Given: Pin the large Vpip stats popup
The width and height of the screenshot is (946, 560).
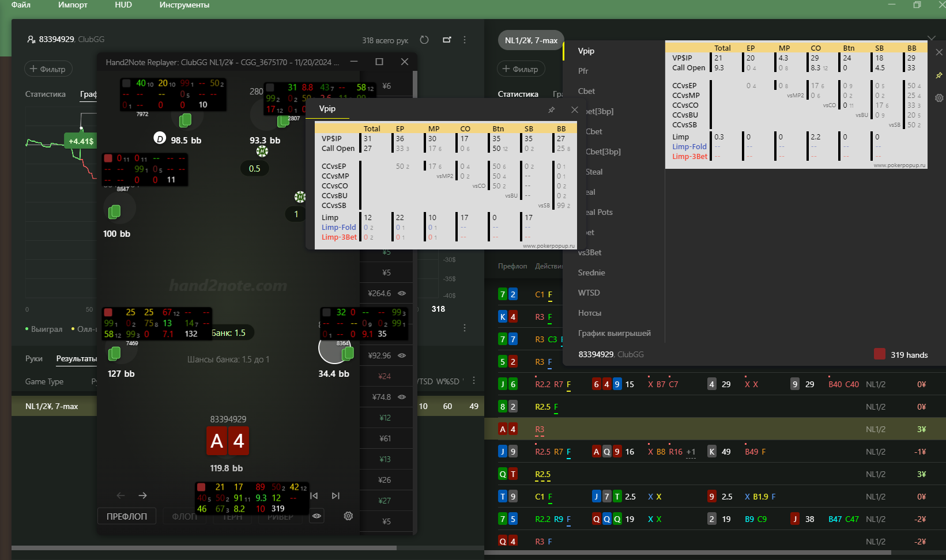Looking at the screenshot, I should pyautogui.click(x=939, y=75).
